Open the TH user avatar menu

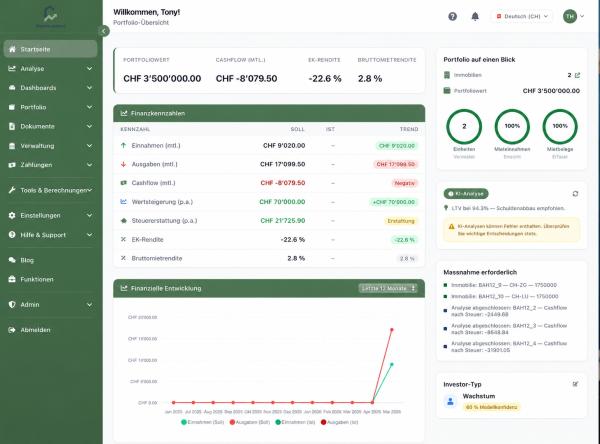click(x=573, y=16)
